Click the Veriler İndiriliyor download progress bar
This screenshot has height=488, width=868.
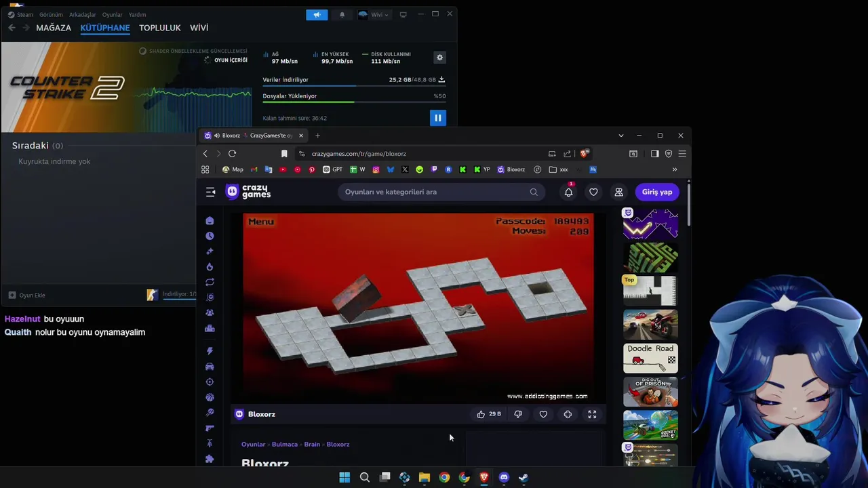[354, 86]
